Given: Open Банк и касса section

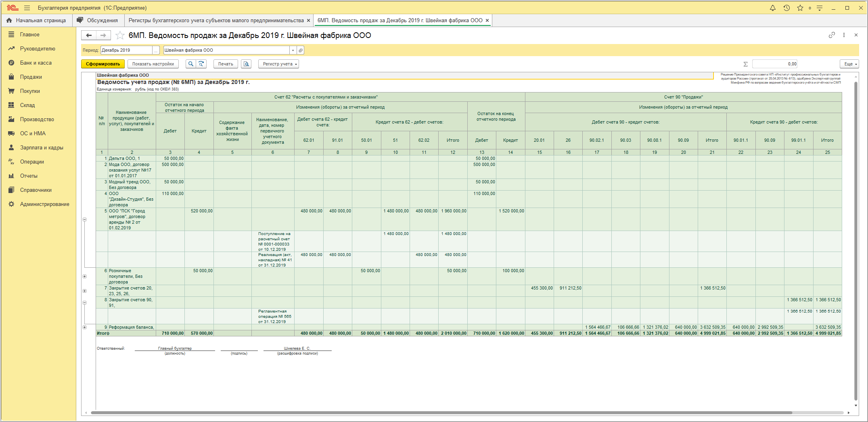Looking at the screenshot, I should click(x=36, y=63).
